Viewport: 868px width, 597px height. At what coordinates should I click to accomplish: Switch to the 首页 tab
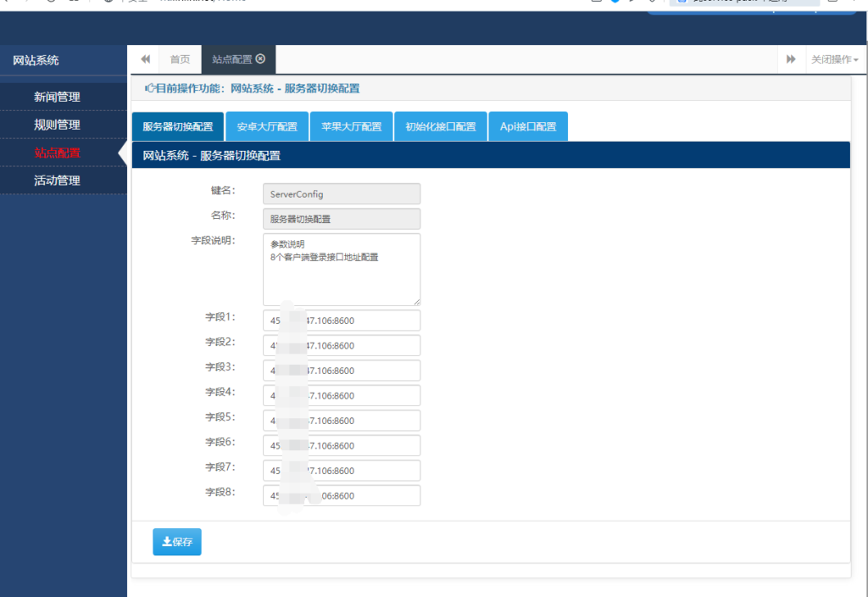(x=180, y=59)
